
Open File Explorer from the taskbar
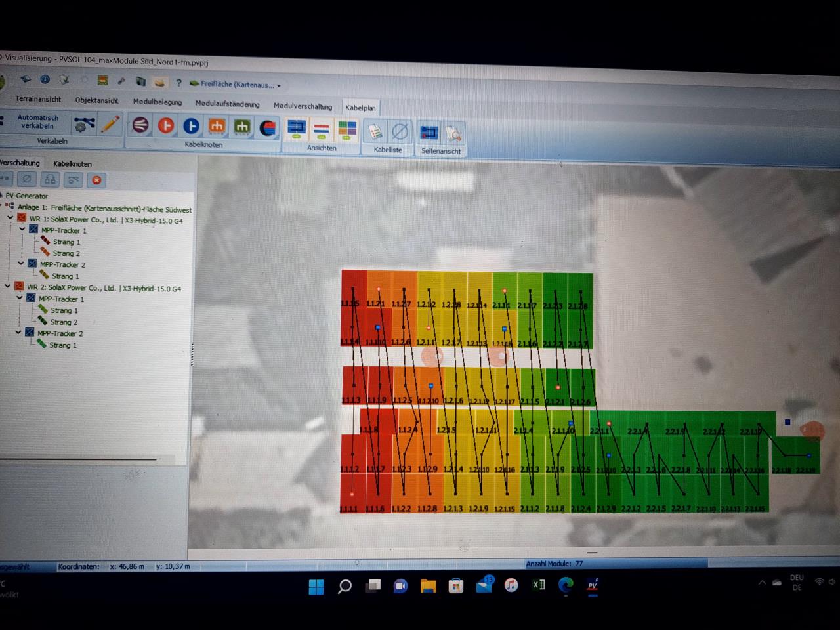[428, 585]
